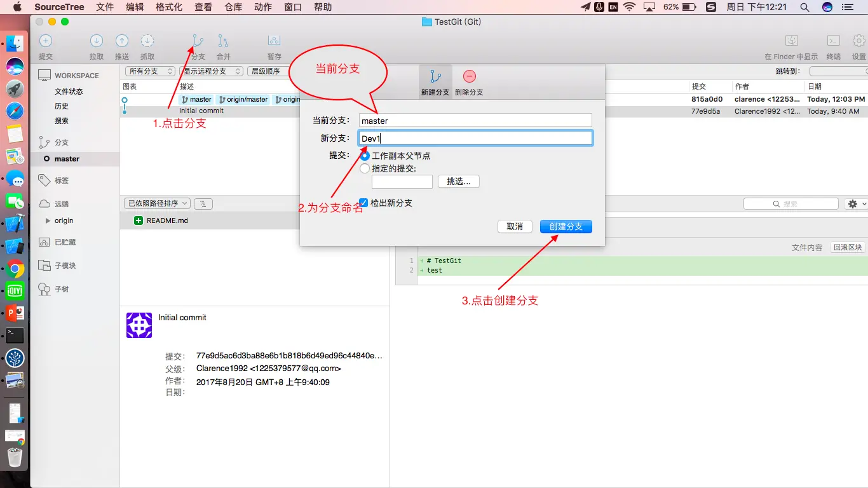Click the 拉取 pull toolbar icon
868x488 pixels.
(x=97, y=41)
